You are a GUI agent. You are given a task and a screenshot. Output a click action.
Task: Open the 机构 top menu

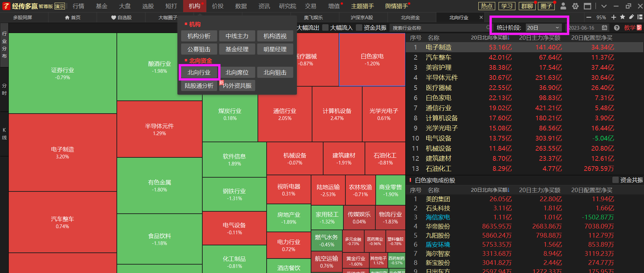tap(195, 6)
